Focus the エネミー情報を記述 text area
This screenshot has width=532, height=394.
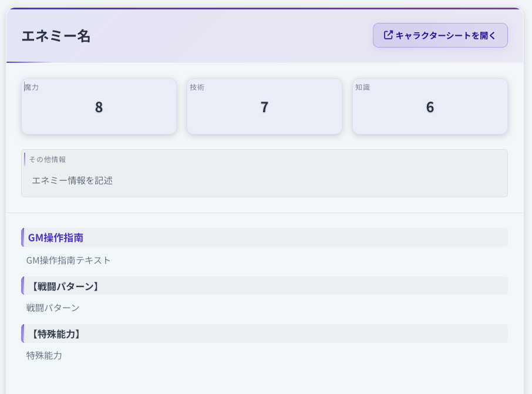[264, 180]
